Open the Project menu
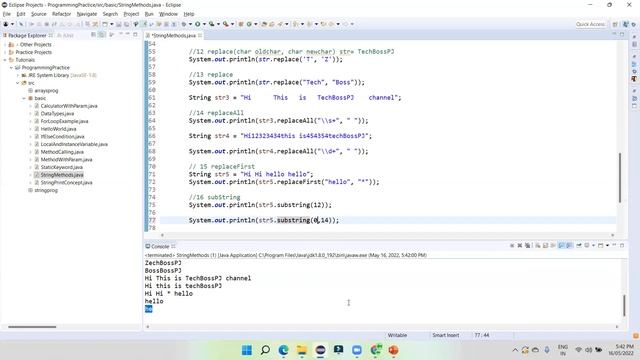 (131, 14)
